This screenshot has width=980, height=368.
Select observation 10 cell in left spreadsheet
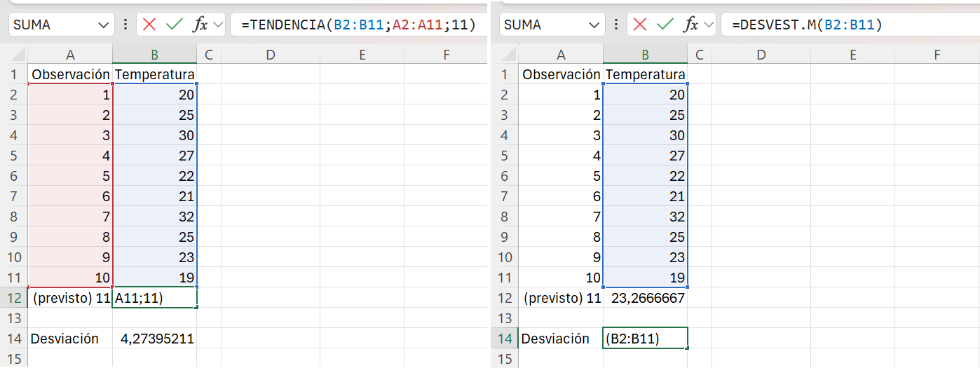pos(70,278)
